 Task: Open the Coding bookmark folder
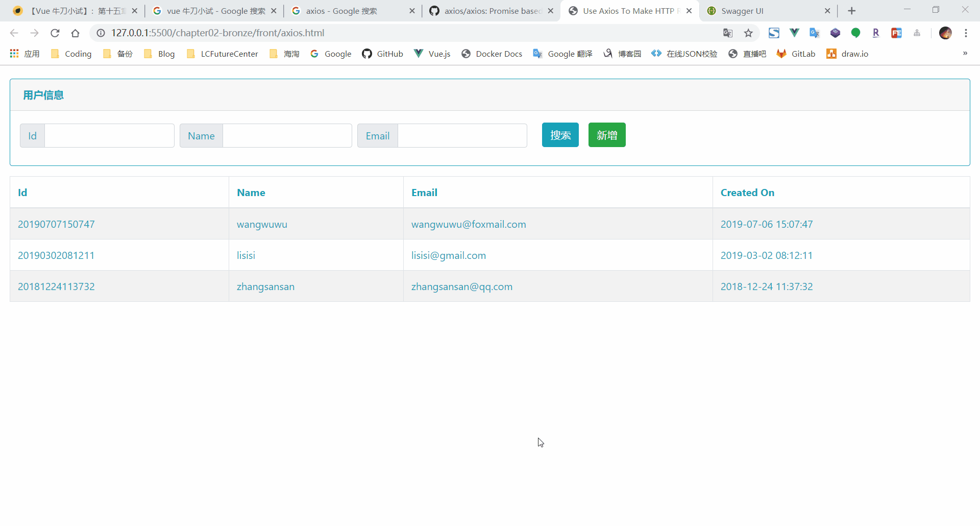click(x=71, y=54)
